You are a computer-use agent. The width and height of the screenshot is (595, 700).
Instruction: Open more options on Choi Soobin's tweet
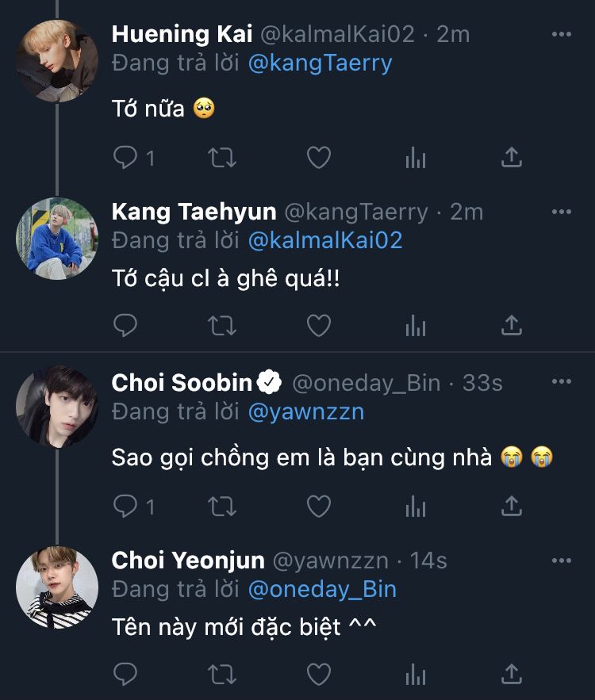click(561, 382)
